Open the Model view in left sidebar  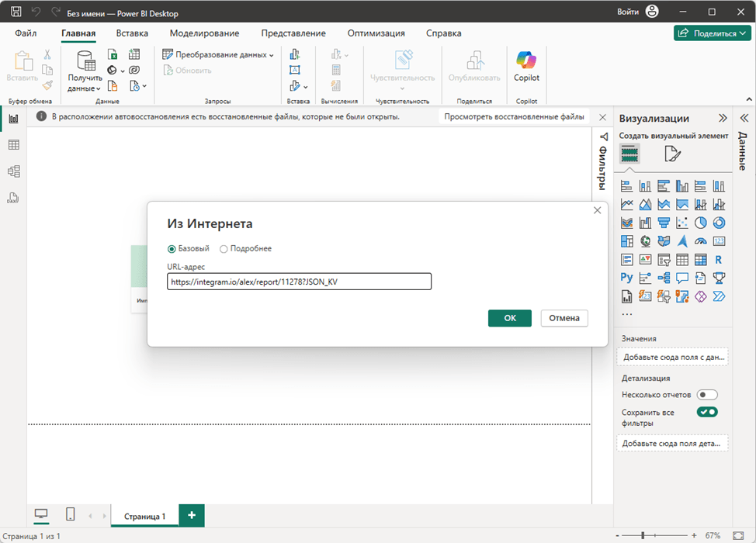[x=13, y=171]
